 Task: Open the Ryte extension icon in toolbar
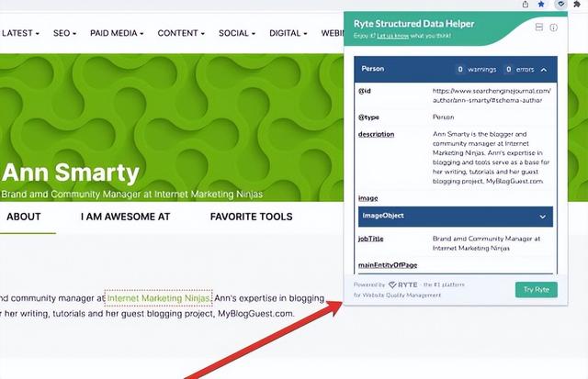point(560,4)
